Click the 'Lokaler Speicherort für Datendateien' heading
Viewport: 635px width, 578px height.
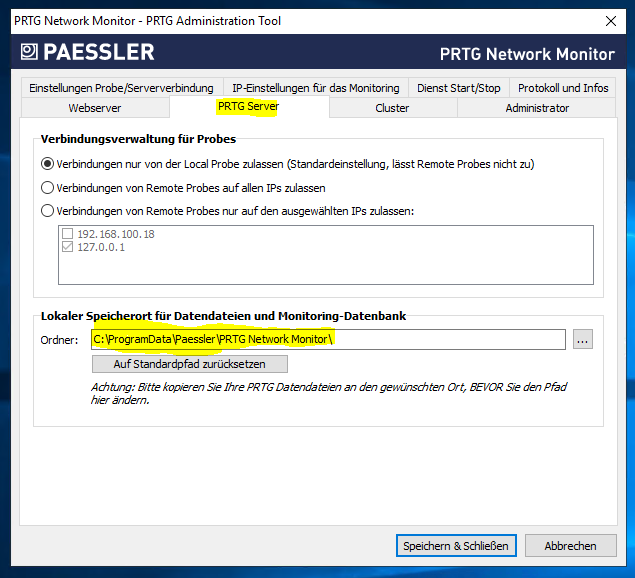point(223,316)
